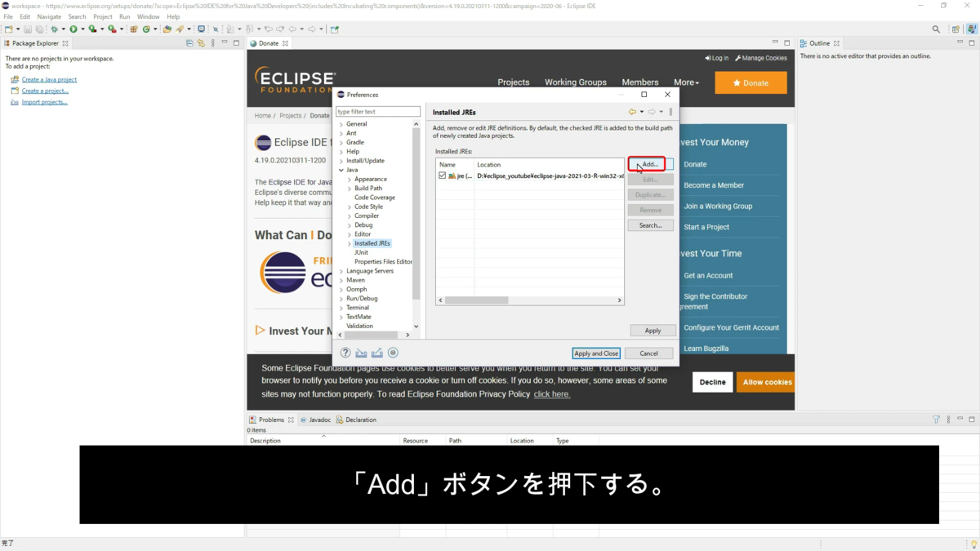Viewport: 980px width, 551px height.
Task: Click the Export preferences icon
Action: [x=376, y=353]
